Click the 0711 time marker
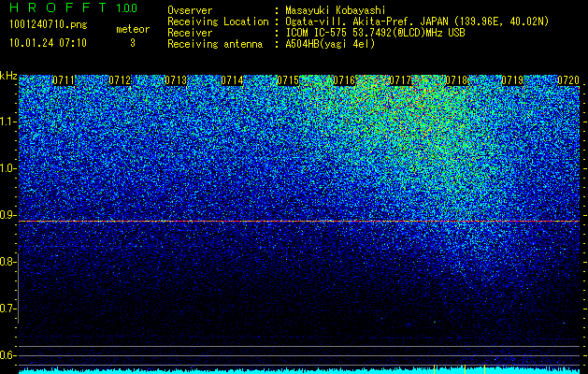The width and height of the screenshot is (588, 374). coord(64,80)
